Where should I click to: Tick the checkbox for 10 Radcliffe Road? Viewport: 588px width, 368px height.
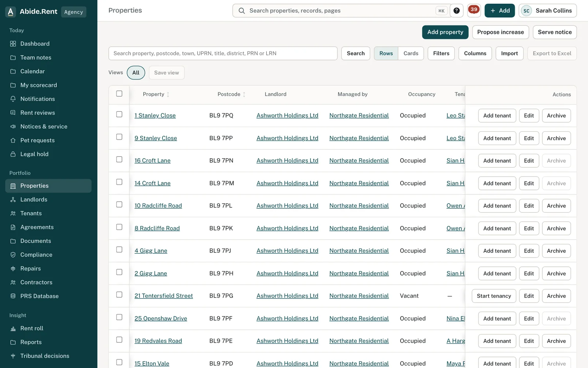coord(119,204)
